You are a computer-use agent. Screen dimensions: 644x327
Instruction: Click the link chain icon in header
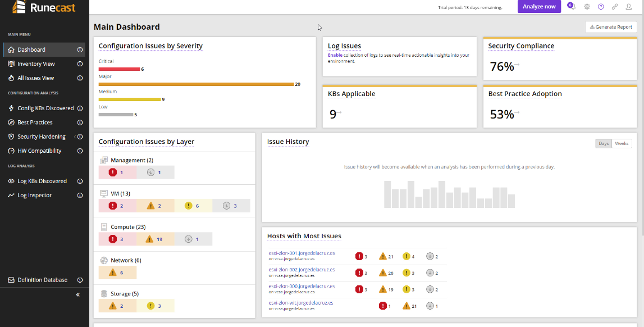[x=614, y=7]
